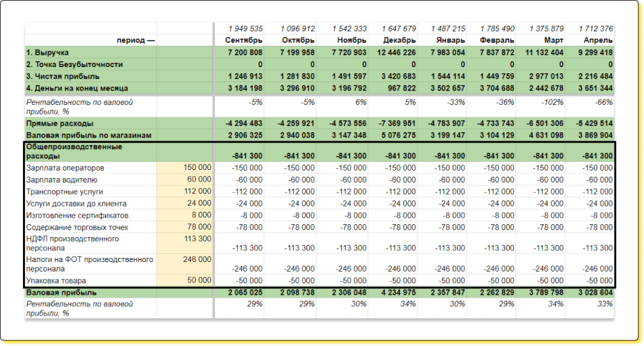The image size is (644, 346).
Task: Click top-row total 1 785 490
Action: coord(498,28)
